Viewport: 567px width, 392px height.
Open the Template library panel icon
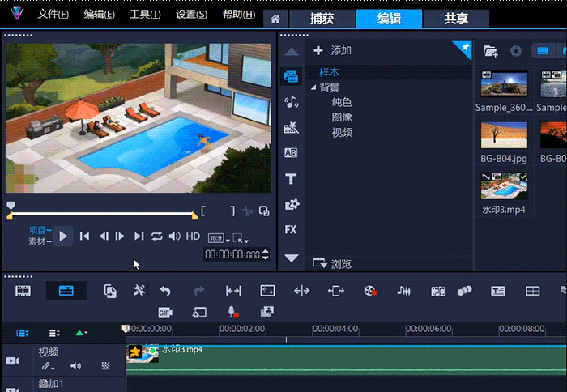click(291, 128)
